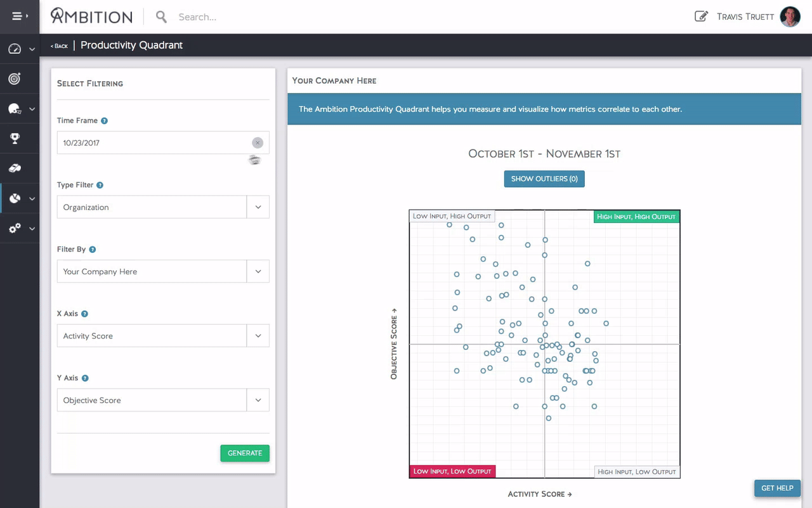The image size is (812, 508).
Task: Click the whistle coaching icon
Action: [x=15, y=168]
